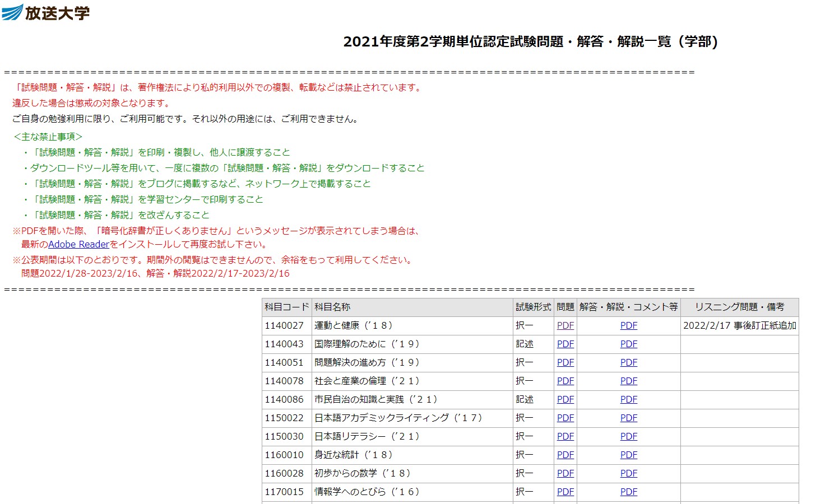Click the 科目コード column header

point(285,307)
